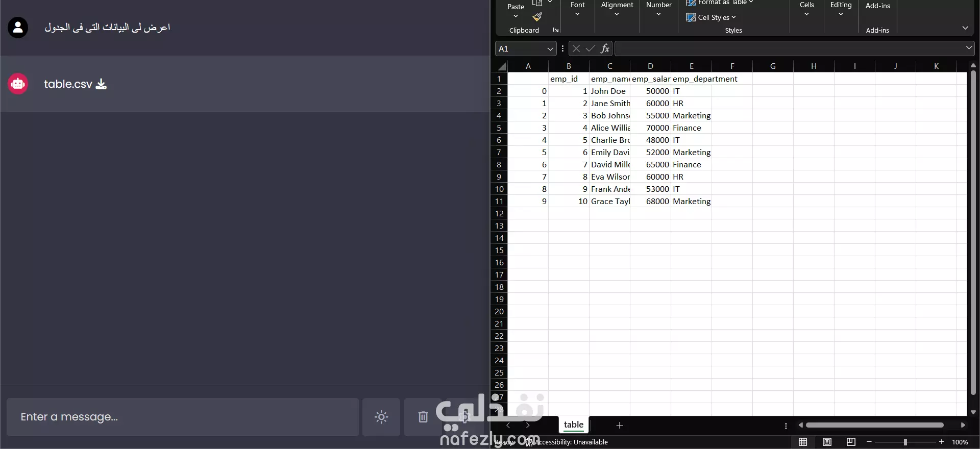Switch to Page Layout view icon

pos(827,442)
